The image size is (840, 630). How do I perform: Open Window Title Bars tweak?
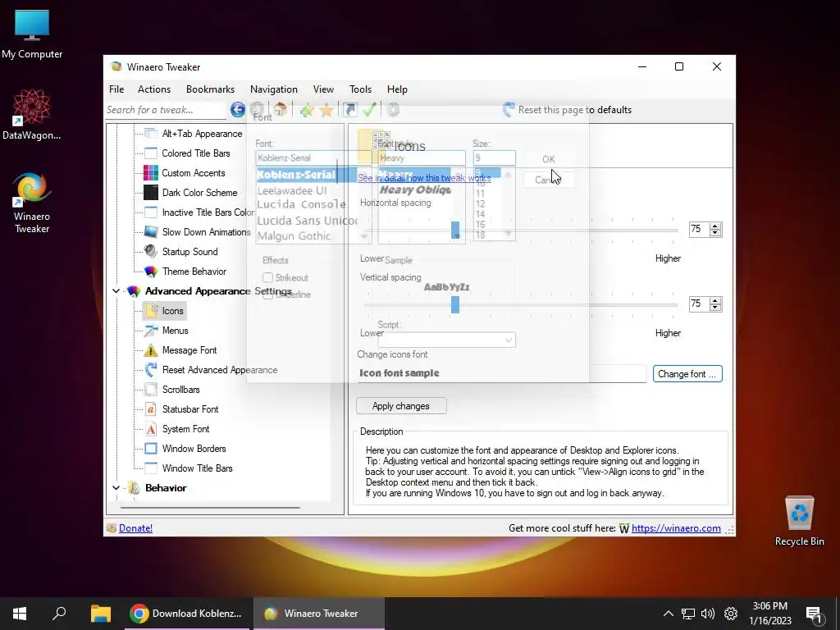click(197, 468)
